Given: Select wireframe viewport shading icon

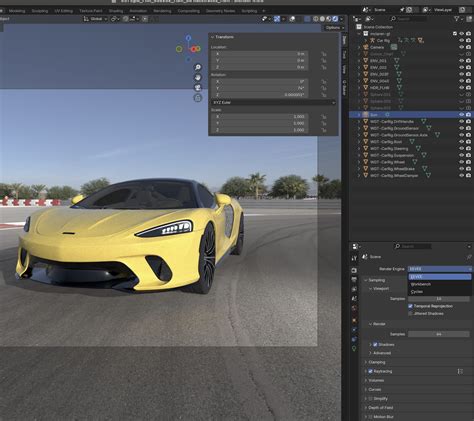Looking at the screenshot, I should tap(316, 19).
